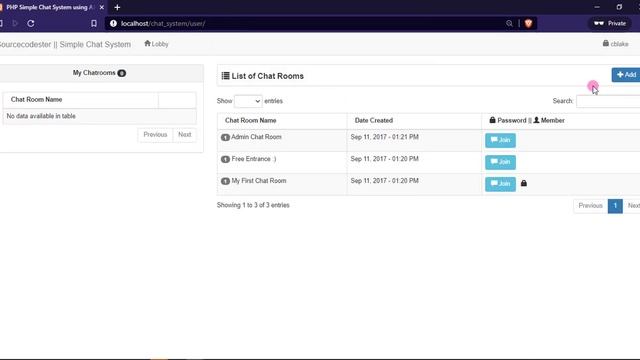This screenshot has height=360, width=640.
Task: Select the PHP Simple Chat System tab
Action: point(50,7)
